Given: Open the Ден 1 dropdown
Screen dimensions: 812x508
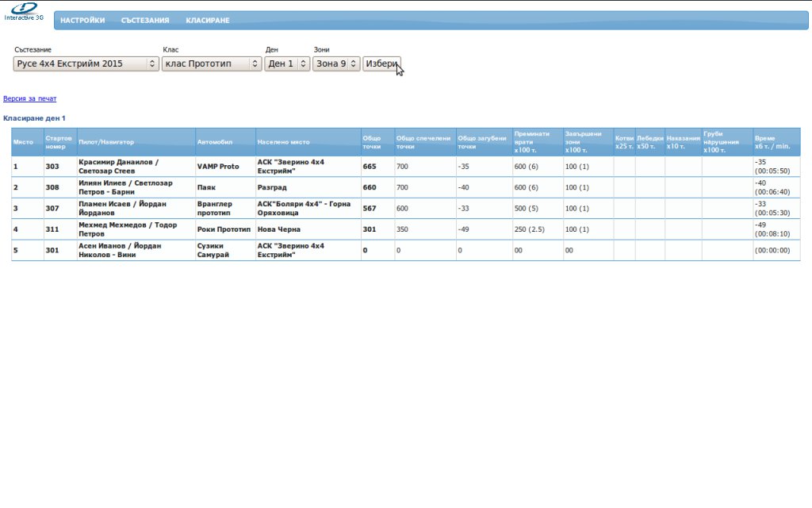Looking at the screenshot, I should tap(287, 63).
